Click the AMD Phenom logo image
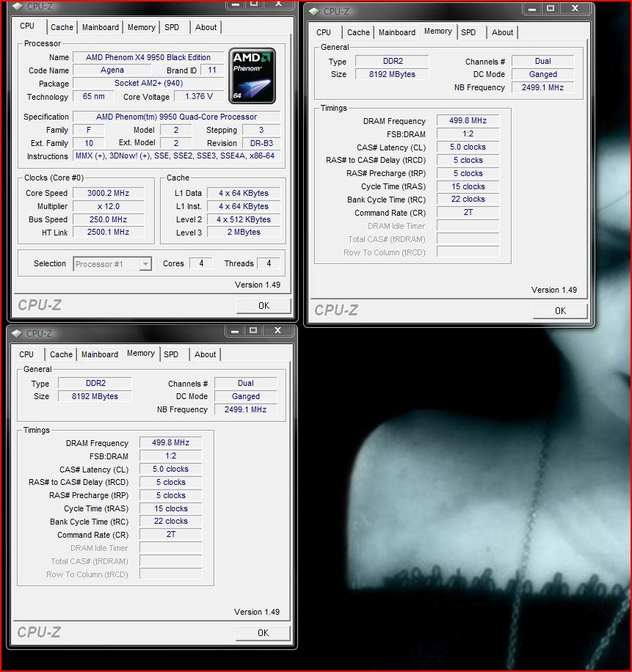The width and height of the screenshot is (632, 672). point(252,76)
